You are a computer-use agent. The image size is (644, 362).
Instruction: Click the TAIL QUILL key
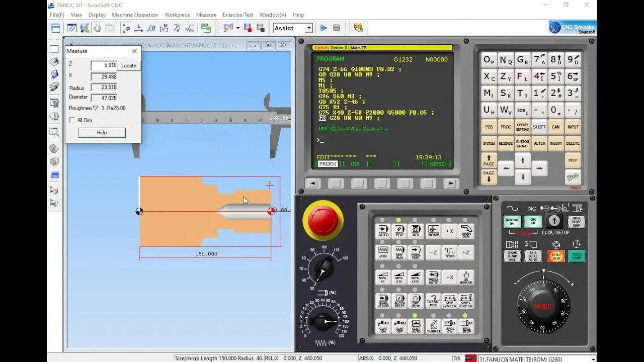pyautogui.click(x=532, y=256)
